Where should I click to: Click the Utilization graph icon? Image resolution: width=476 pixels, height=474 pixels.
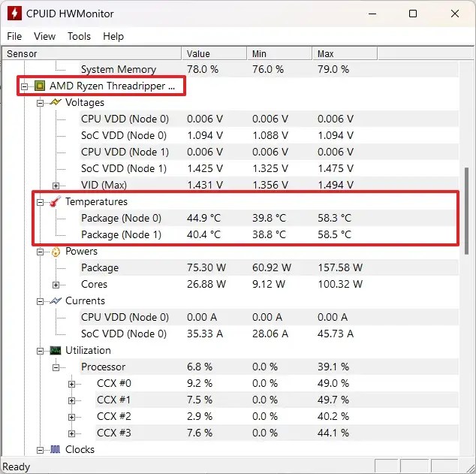(x=56, y=350)
